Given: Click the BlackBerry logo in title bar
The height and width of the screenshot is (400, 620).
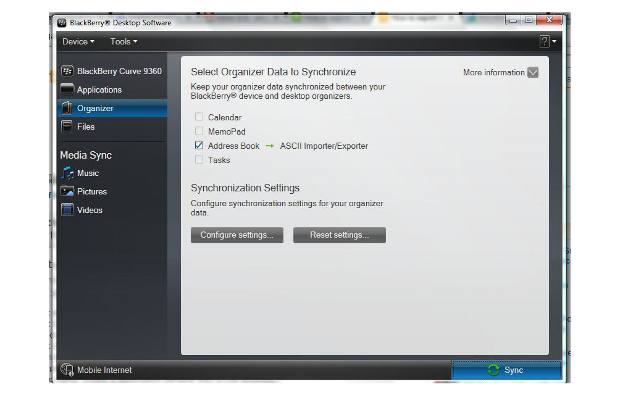Looking at the screenshot, I should point(62,23).
